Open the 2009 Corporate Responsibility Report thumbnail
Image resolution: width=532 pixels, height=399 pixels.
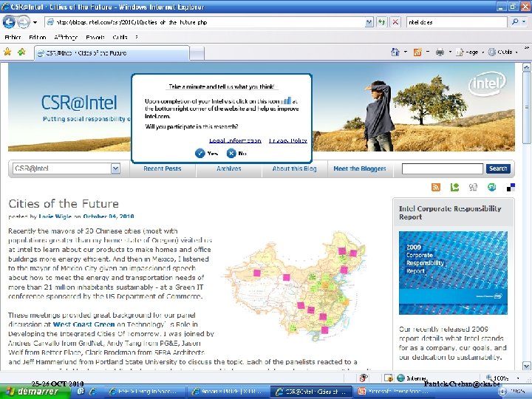(x=453, y=273)
